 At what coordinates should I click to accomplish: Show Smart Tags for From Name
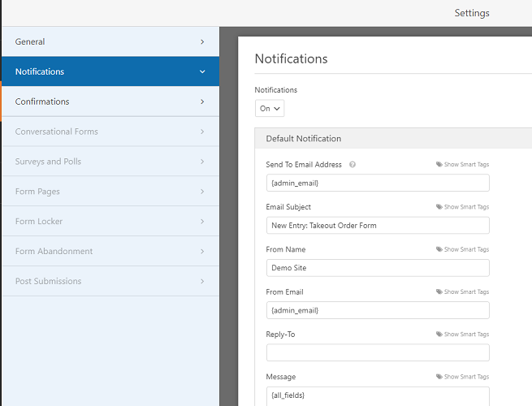pyautogui.click(x=462, y=249)
